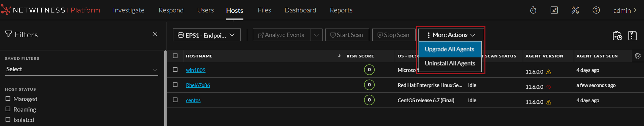Screen dimensions: 644x126
Task: Click the stopwatch jobs icon in header
Action: click(533, 10)
